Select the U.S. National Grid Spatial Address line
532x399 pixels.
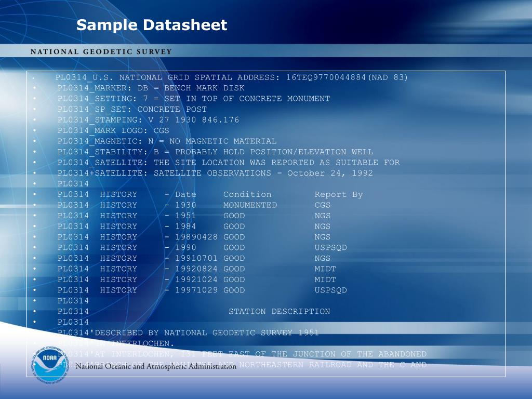232,77
